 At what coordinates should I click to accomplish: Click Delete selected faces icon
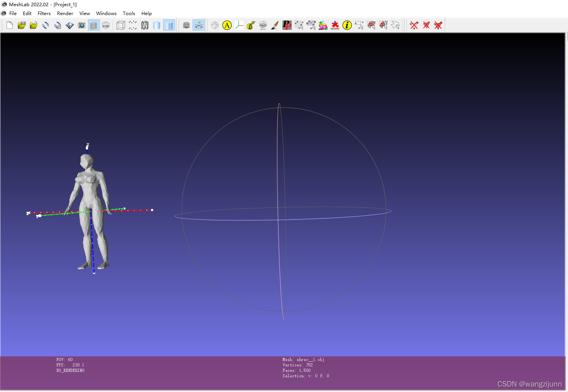coord(426,25)
